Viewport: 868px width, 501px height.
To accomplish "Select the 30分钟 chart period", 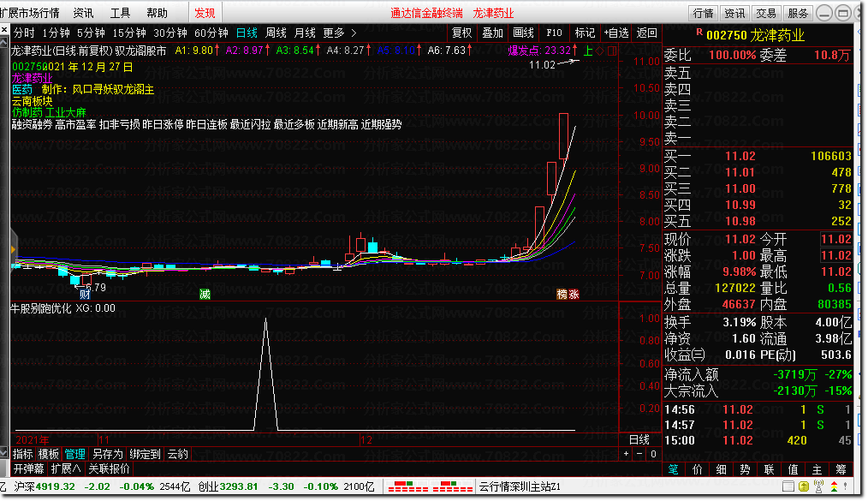I will point(170,33).
